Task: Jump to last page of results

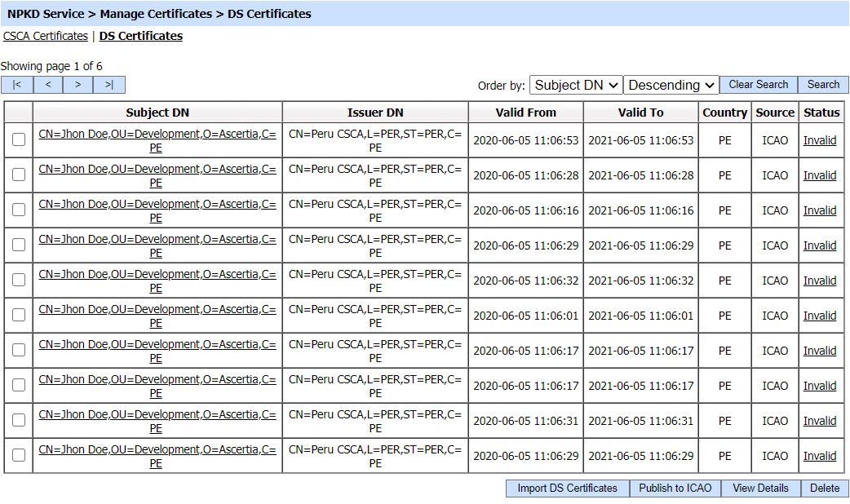Action: (x=109, y=85)
